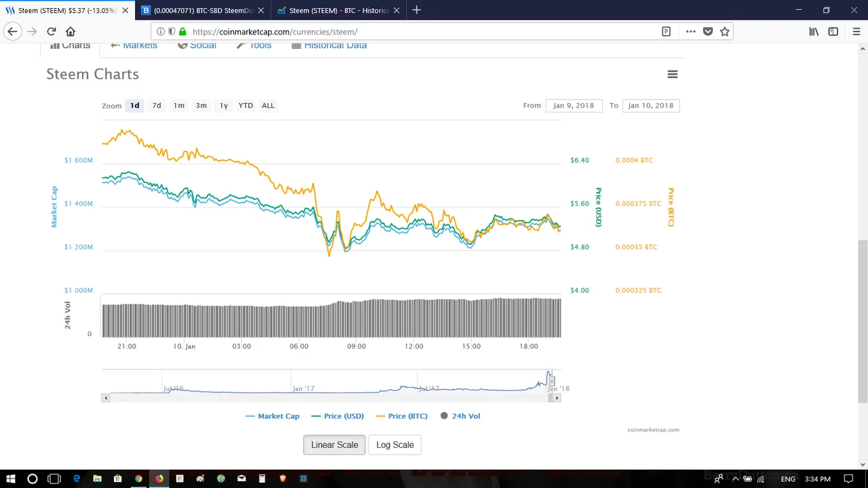Select the Steem (STEEM) $5.37 tab

67,10
